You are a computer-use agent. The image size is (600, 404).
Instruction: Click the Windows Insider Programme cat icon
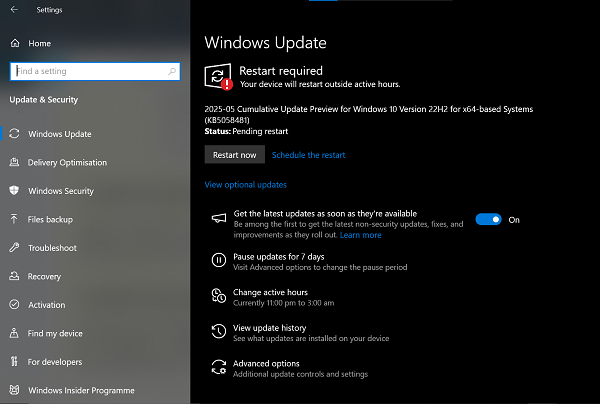click(x=14, y=390)
